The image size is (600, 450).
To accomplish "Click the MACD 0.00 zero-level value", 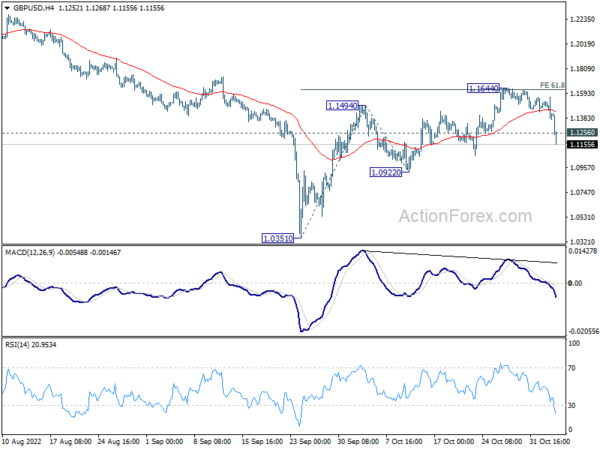I will pos(575,283).
